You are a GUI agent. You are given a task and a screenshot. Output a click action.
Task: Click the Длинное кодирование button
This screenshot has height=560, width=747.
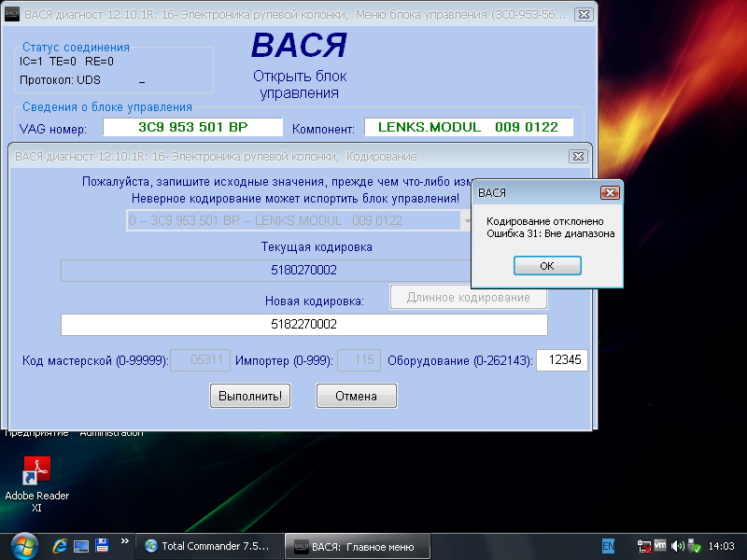pyautogui.click(x=468, y=298)
